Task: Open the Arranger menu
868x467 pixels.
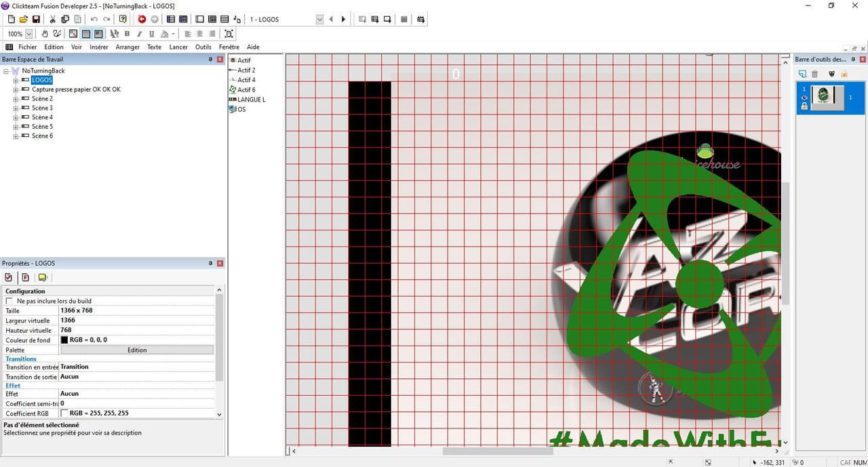Action: pyautogui.click(x=127, y=47)
